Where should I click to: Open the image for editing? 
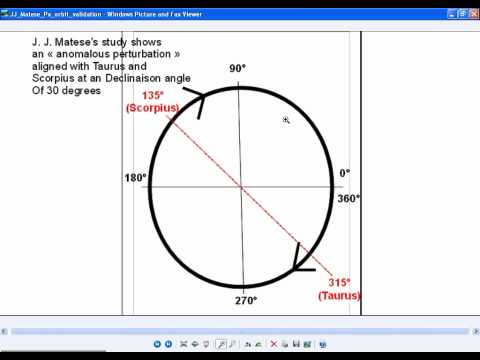point(307,344)
